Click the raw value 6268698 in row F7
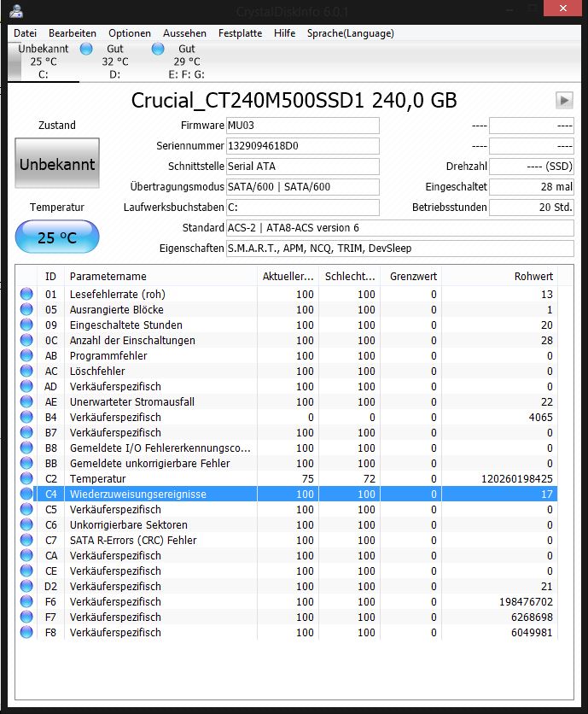 pyautogui.click(x=532, y=617)
